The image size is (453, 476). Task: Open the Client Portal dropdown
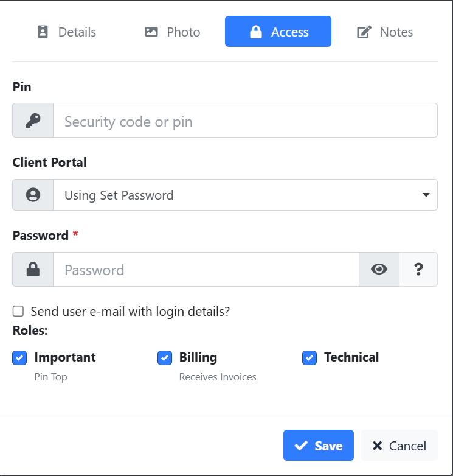tap(245, 195)
